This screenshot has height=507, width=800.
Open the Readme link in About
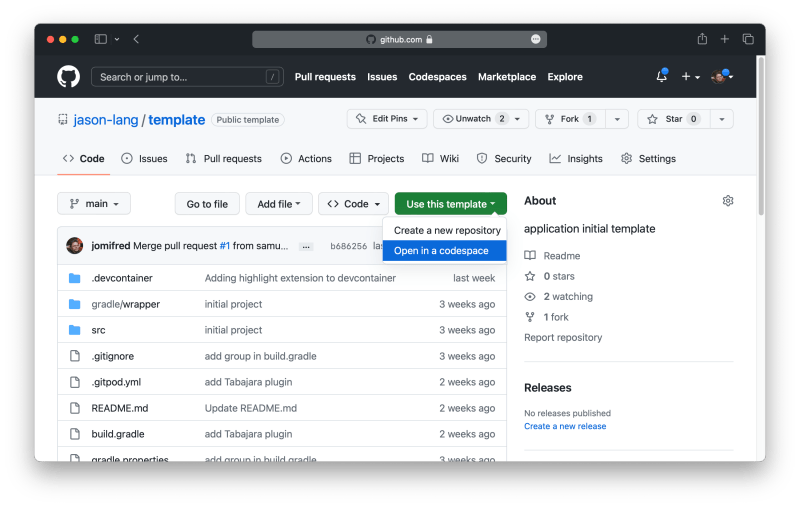click(x=553, y=256)
